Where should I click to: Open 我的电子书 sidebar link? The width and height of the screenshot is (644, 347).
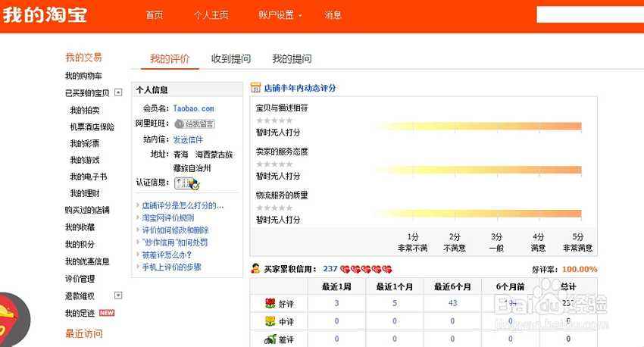[89, 177]
